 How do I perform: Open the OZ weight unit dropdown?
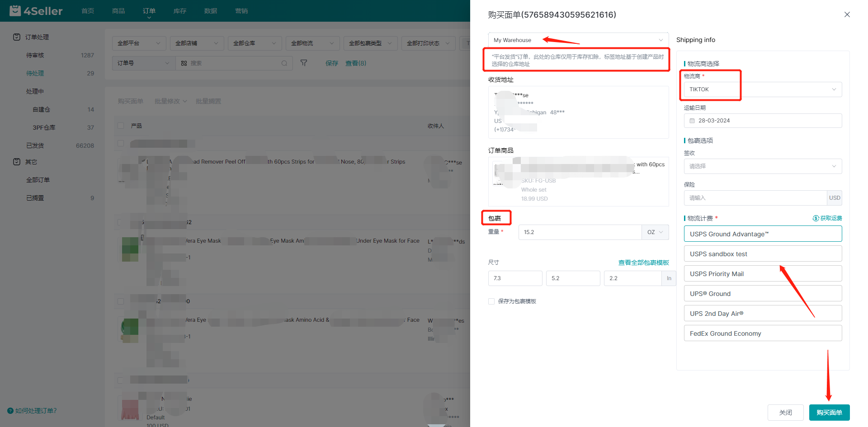(655, 232)
